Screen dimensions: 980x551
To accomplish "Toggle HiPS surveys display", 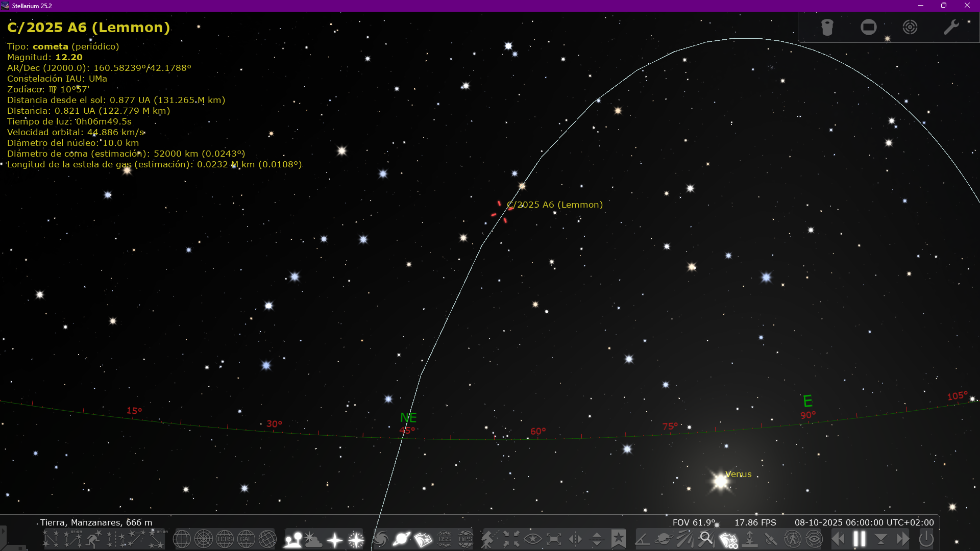I will tap(465, 539).
